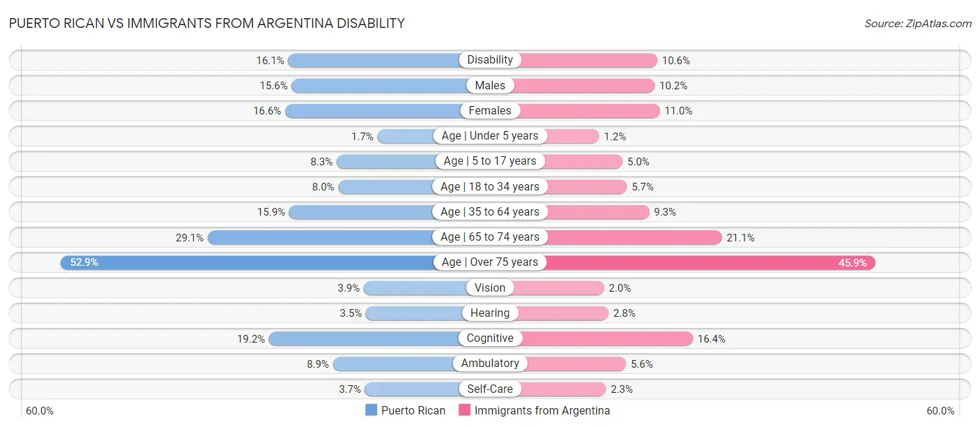Click the chart title heading
Image resolution: width=980 pixels, height=427 pixels.
[207, 23]
